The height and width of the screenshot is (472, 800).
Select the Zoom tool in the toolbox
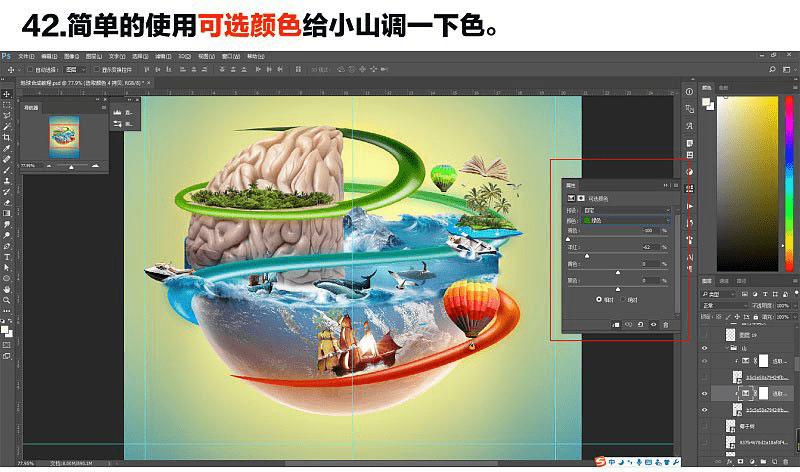coord(7,300)
